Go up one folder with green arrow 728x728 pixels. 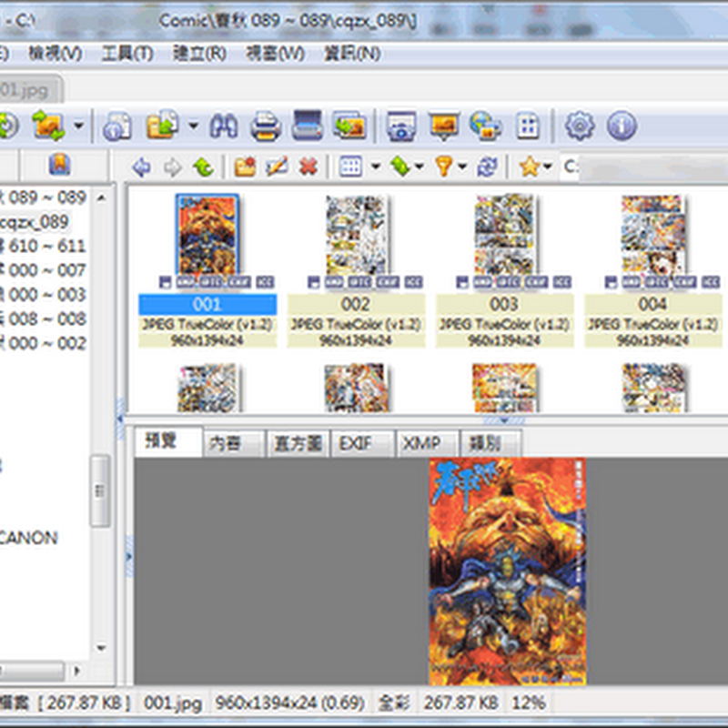click(x=203, y=167)
